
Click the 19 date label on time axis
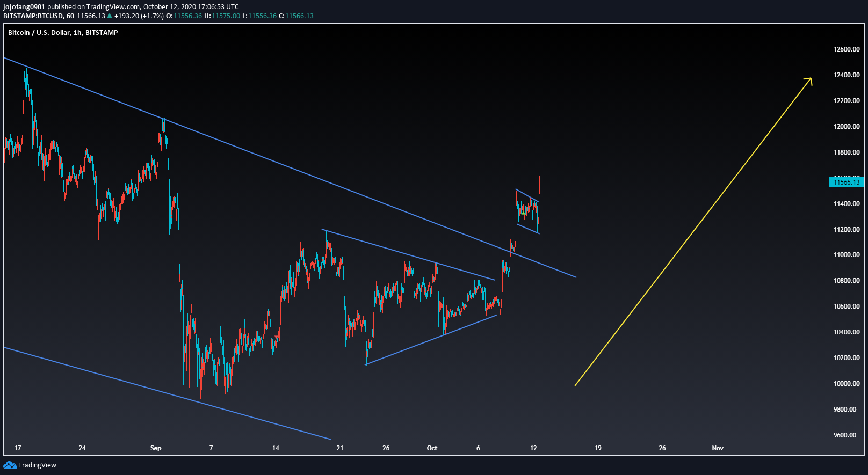click(598, 448)
